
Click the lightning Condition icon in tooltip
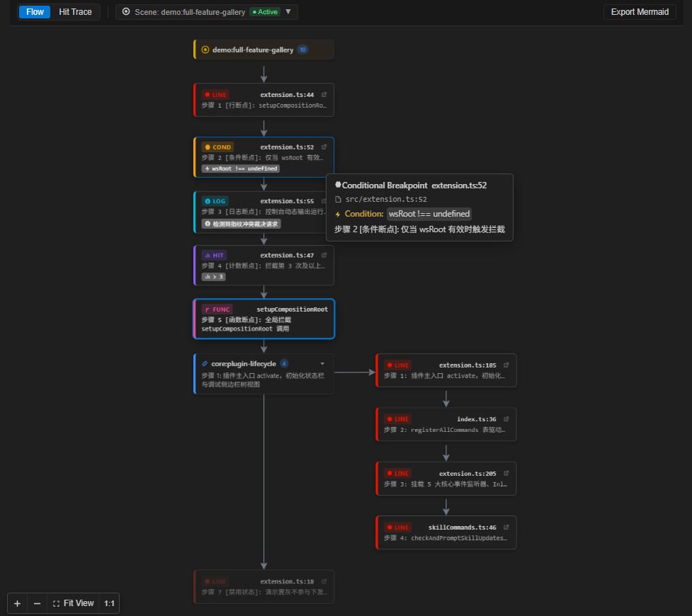pyautogui.click(x=338, y=214)
